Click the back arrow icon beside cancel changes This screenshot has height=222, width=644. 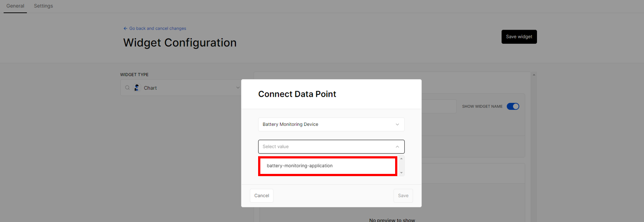pos(126,28)
